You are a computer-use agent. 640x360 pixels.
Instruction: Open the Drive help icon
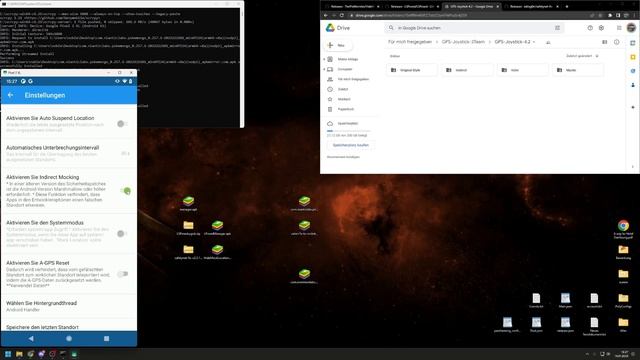pos(590,28)
